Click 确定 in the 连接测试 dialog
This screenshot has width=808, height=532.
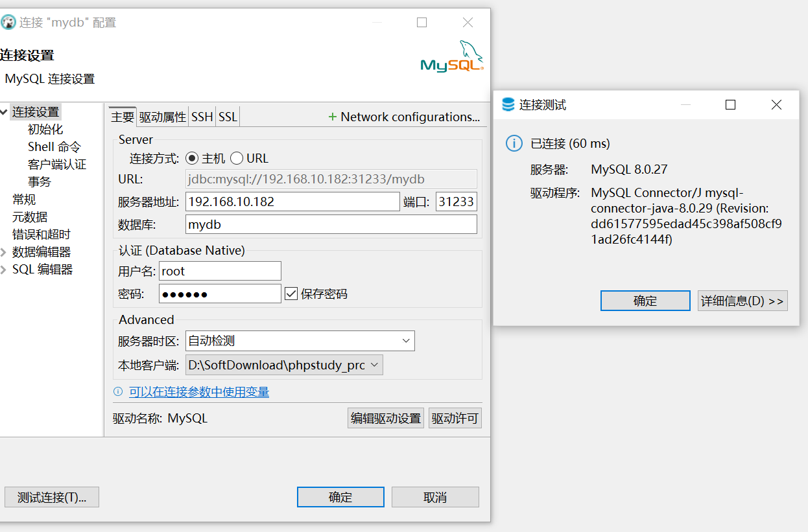click(645, 301)
